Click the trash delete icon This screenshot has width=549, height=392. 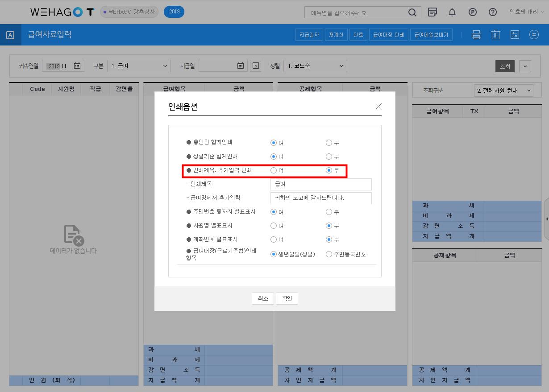point(495,35)
